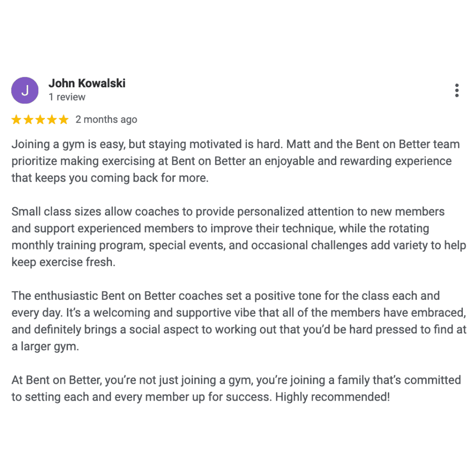
Task: Click the first rating star
Action: (16, 119)
